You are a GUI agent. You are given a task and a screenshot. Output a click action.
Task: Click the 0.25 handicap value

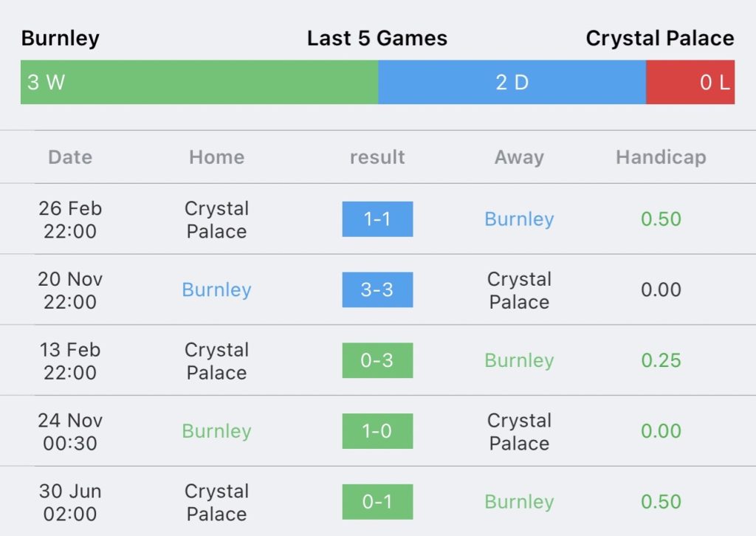click(x=661, y=360)
